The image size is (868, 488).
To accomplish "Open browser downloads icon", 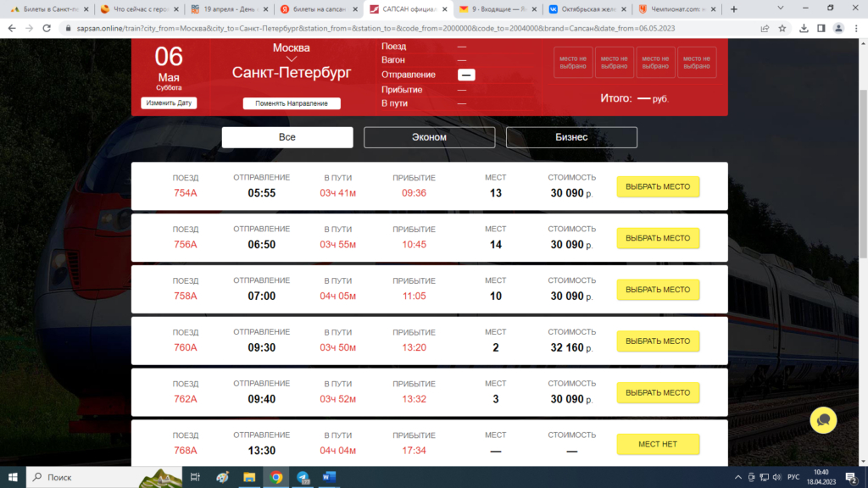I will point(804,28).
